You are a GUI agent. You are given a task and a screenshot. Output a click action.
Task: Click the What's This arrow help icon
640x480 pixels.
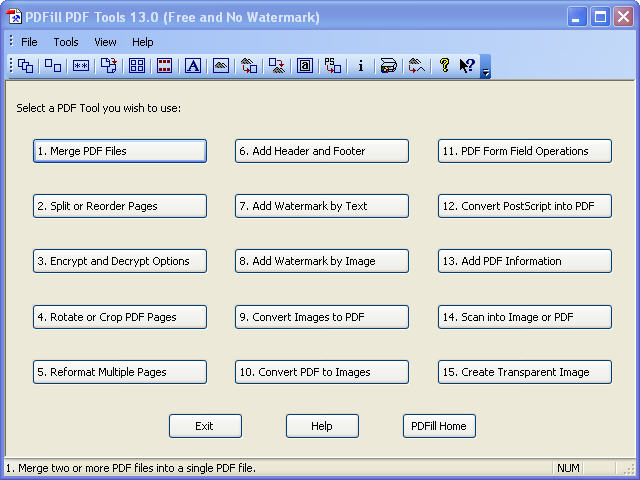(x=467, y=66)
